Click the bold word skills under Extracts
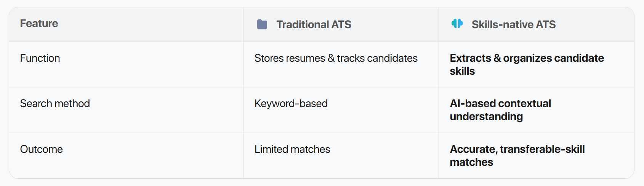The width and height of the screenshot is (644, 186). pos(462,71)
